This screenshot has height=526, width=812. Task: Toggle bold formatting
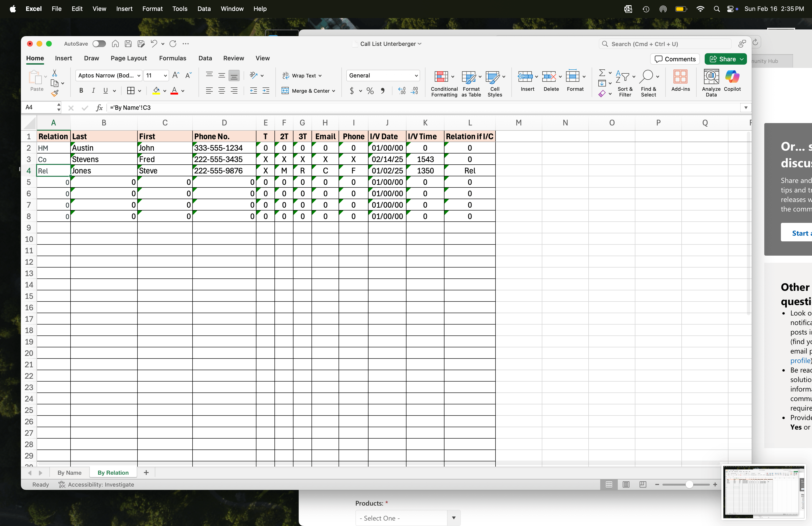click(x=81, y=91)
